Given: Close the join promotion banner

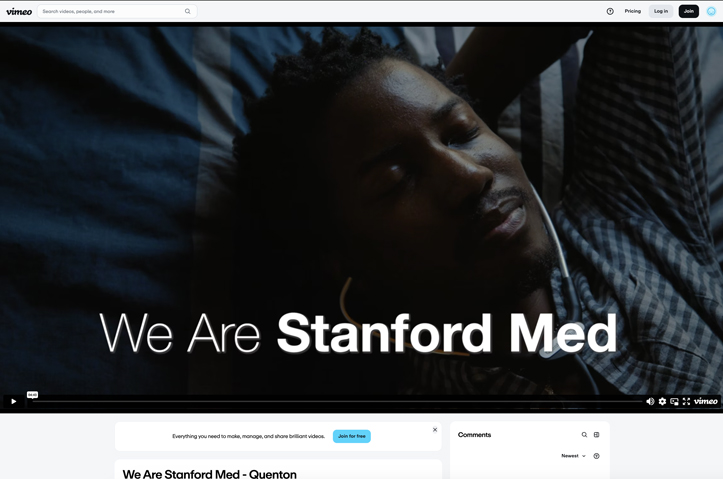Looking at the screenshot, I should [x=435, y=430].
